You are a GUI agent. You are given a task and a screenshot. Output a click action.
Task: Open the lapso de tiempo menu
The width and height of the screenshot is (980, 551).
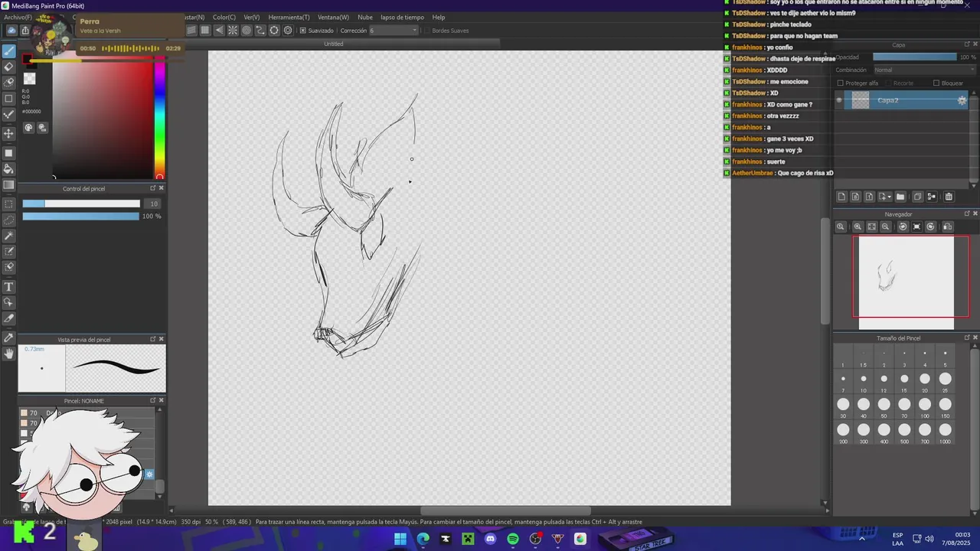(x=402, y=17)
